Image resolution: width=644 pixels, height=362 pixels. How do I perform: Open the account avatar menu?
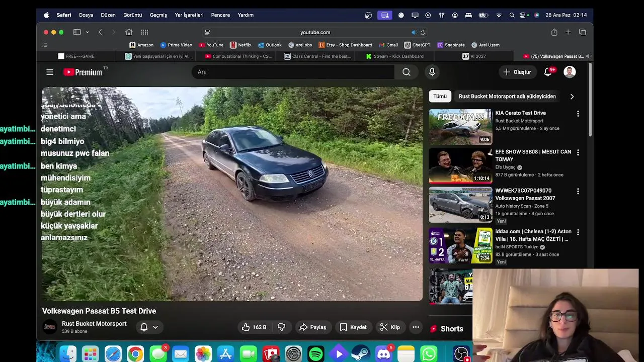570,72
